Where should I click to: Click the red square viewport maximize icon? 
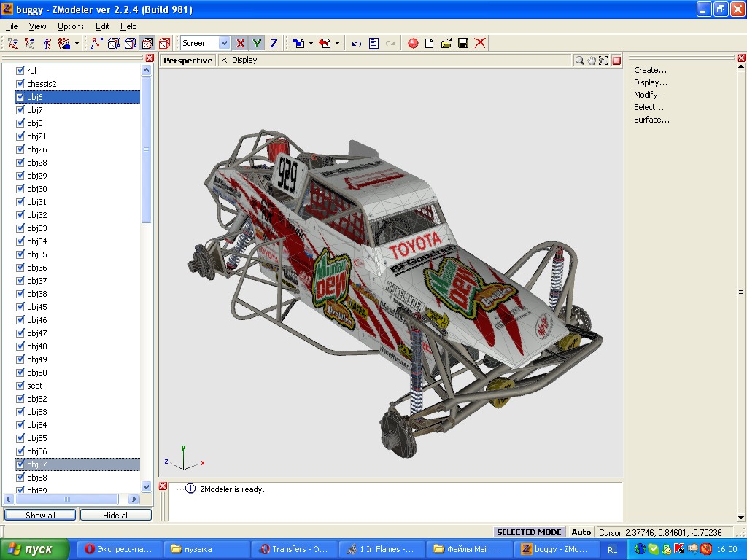pyautogui.click(x=616, y=61)
